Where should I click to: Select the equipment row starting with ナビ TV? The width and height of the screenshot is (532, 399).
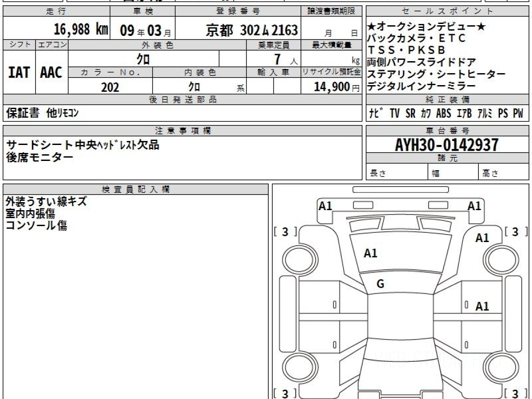tap(446, 113)
